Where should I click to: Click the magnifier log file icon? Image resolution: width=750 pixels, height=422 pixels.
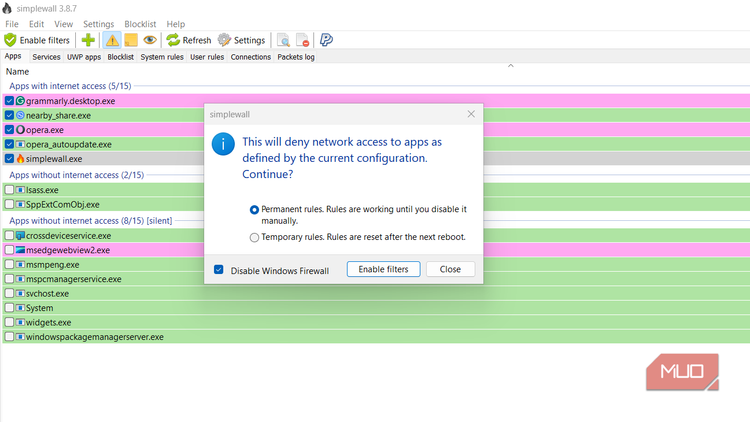(x=284, y=40)
